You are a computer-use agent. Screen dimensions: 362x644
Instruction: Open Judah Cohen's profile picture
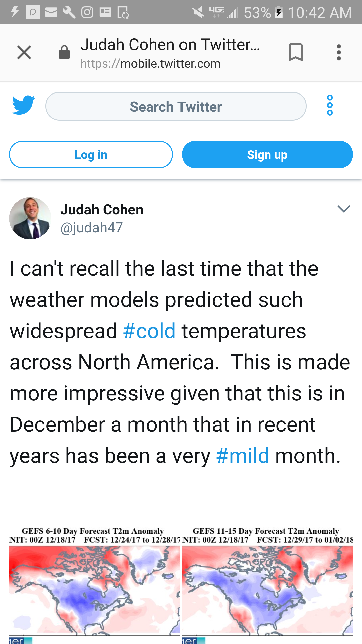pyautogui.click(x=30, y=218)
